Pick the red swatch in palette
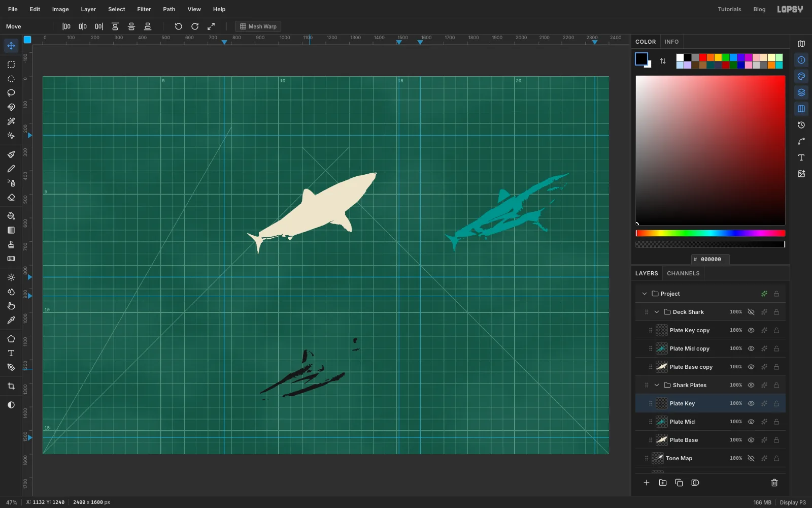Screen dimensions: 812x508 click(x=703, y=57)
